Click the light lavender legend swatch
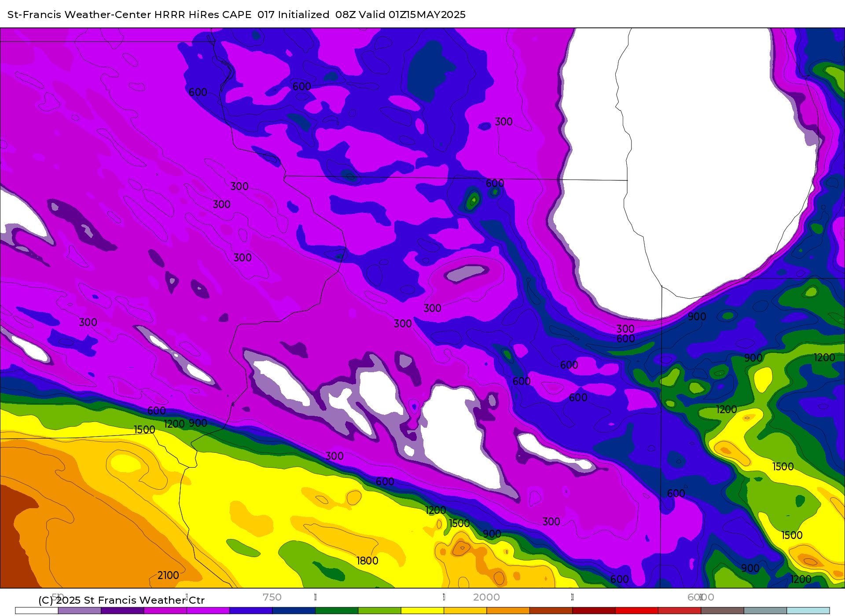This screenshot has height=616, width=845. (80, 611)
